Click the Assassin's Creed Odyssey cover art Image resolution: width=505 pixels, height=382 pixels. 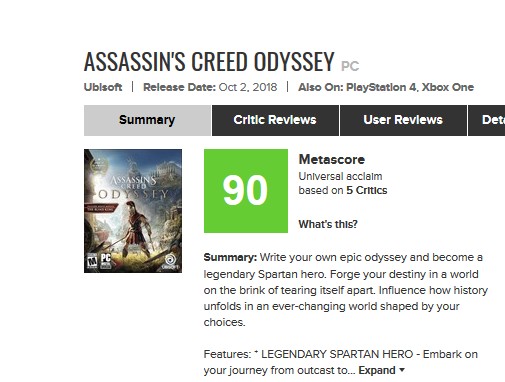click(133, 211)
